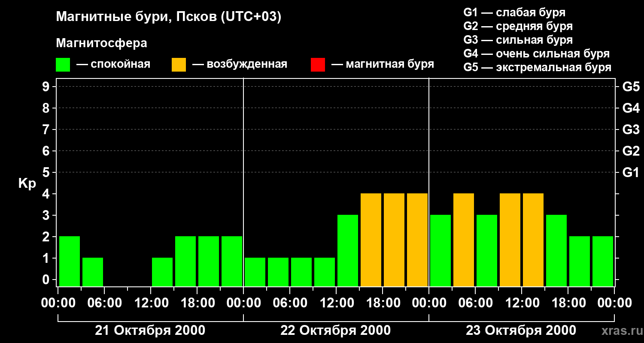Click the 18:00 tick label above 21 Октября
This screenshot has height=343, width=644.
point(197,303)
